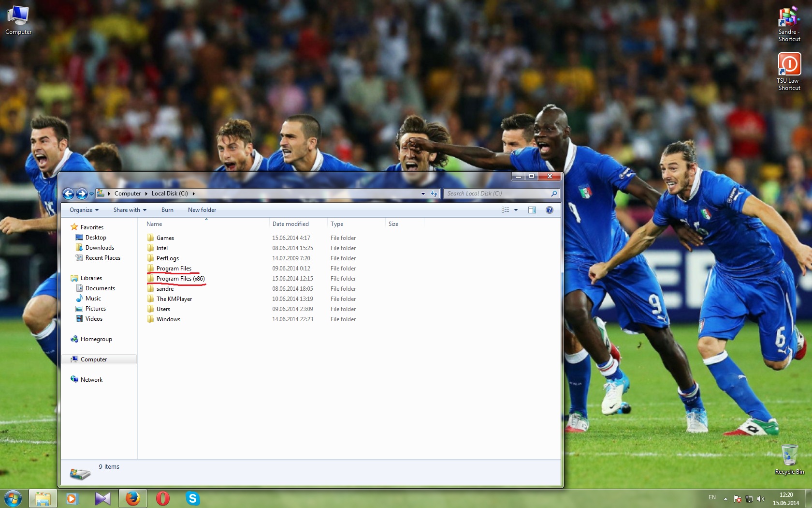Select the "The KMPlayer" folder name
The width and height of the screenshot is (812, 508).
click(174, 299)
